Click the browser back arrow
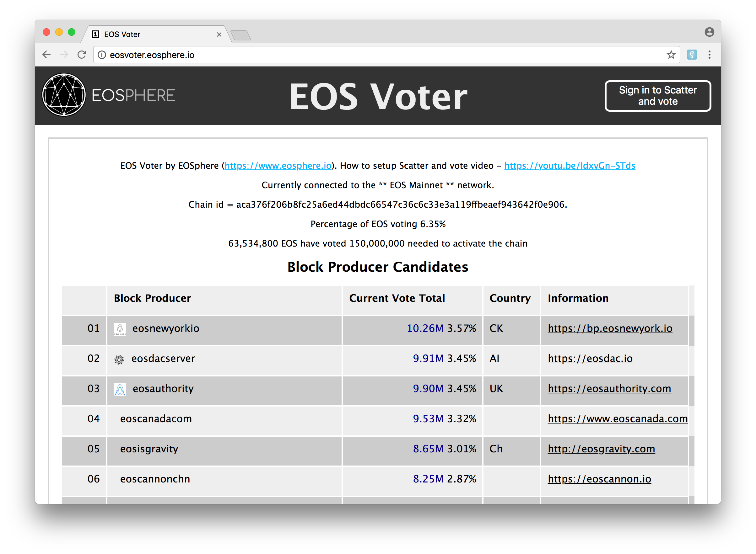This screenshot has width=756, height=554. click(x=47, y=55)
